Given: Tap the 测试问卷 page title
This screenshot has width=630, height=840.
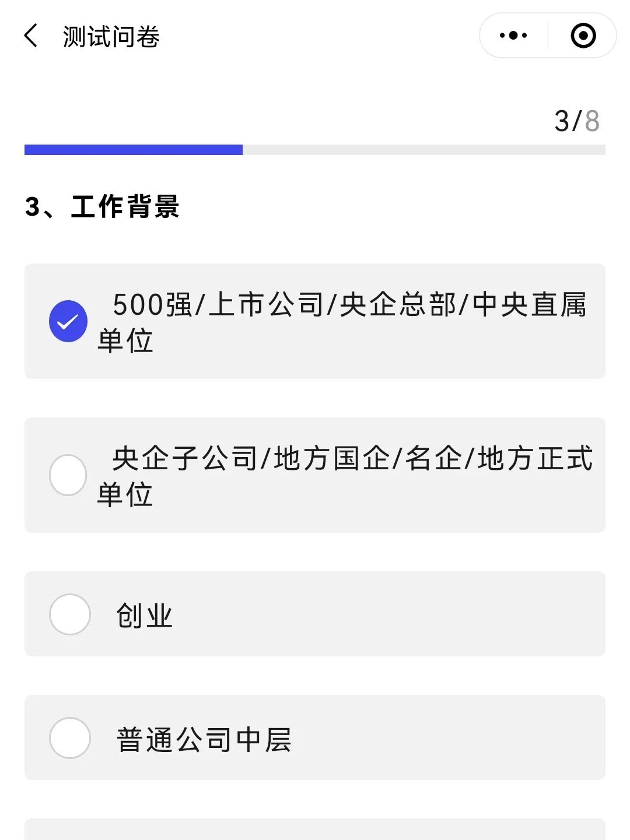Looking at the screenshot, I should click(x=111, y=37).
